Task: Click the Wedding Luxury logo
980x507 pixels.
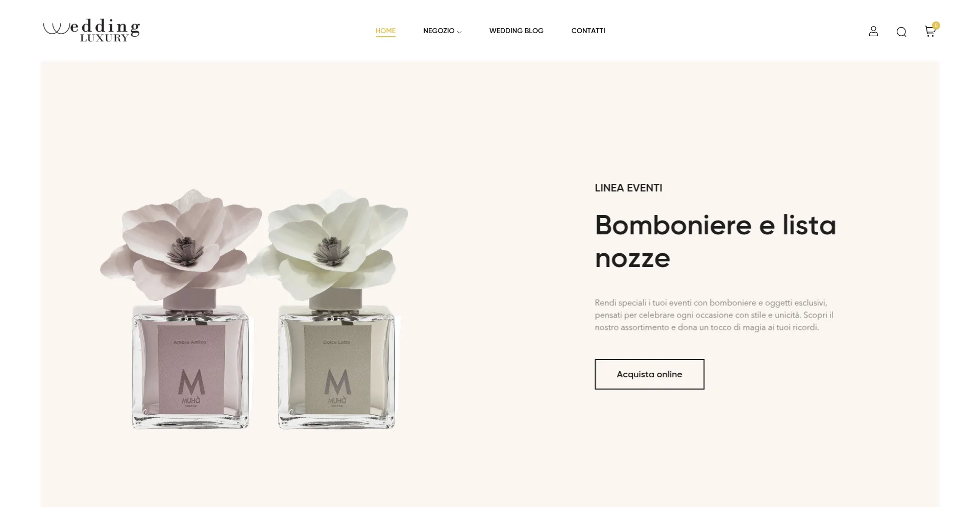Action: 91,30
